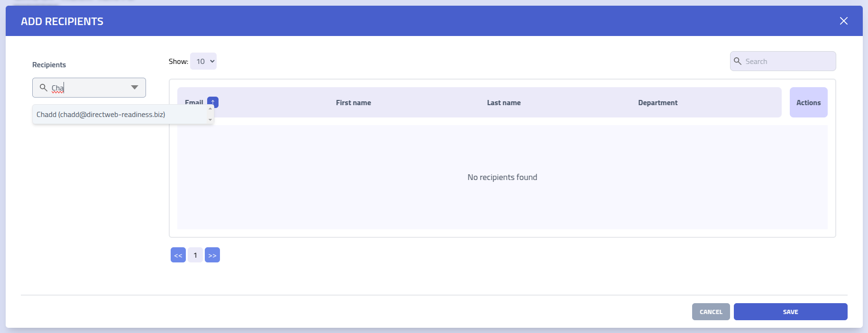868x333 pixels.
Task: Click the magnifier icon in Recipients field
Action: pyautogui.click(x=43, y=88)
